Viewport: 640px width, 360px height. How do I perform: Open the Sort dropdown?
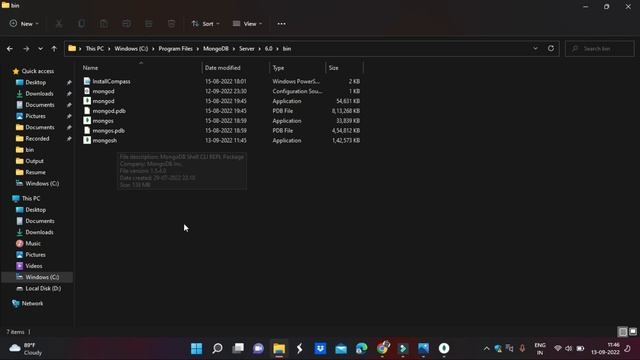[x=205, y=24]
